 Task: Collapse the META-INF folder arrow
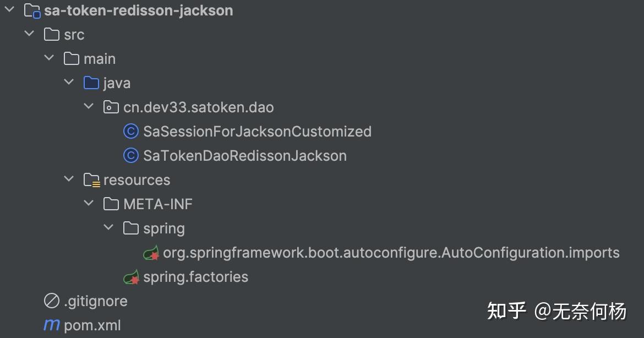click(x=89, y=204)
